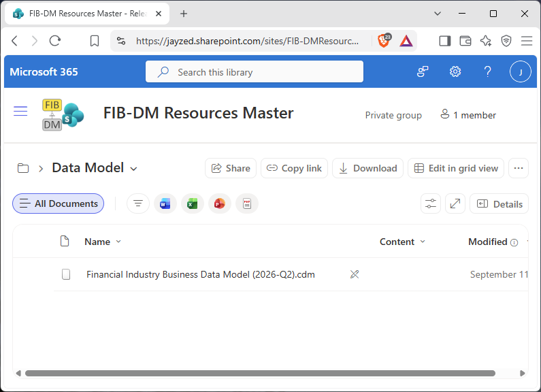This screenshot has height=392, width=541.
Task: Open Leo AI assistant star icon
Action: (486, 41)
